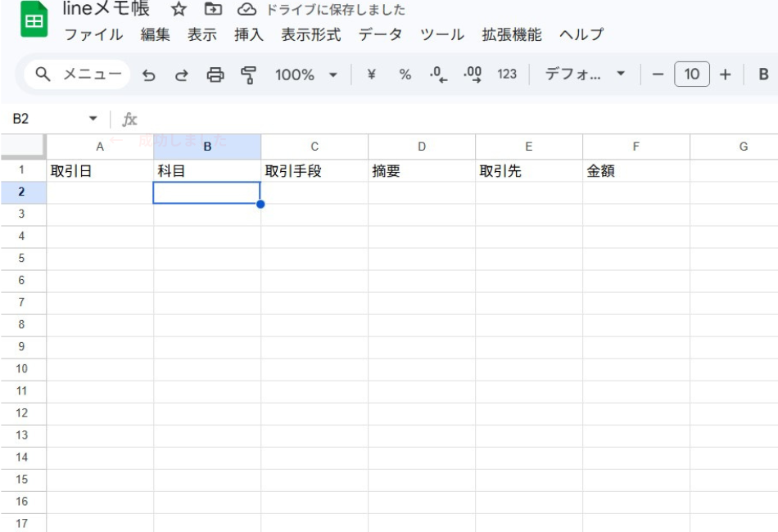Click the font size 10 input field

pos(692,74)
